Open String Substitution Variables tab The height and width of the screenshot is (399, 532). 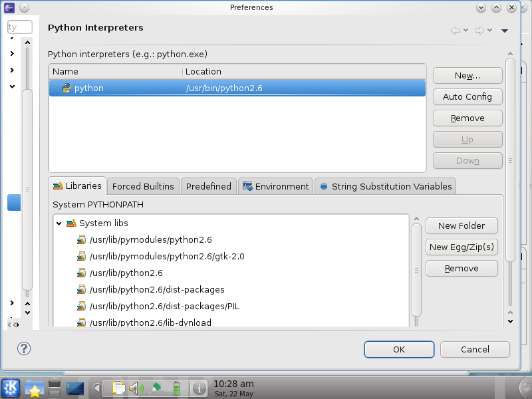(386, 186)
